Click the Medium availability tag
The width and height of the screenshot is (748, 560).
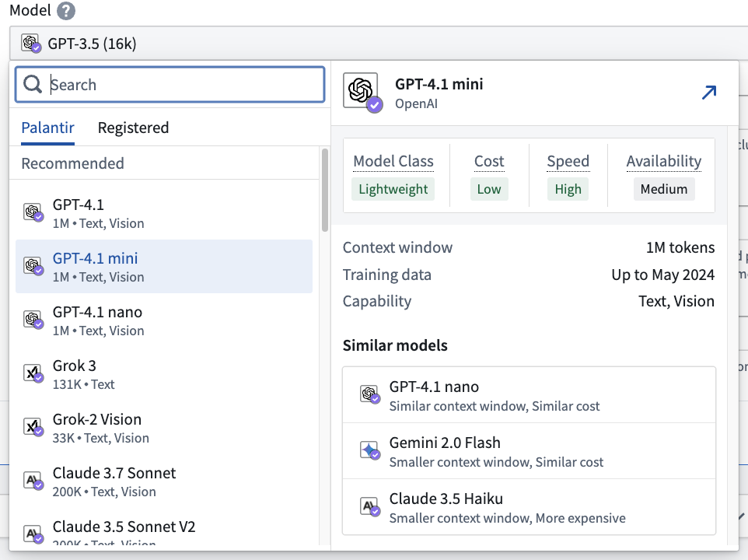[664, 189]
